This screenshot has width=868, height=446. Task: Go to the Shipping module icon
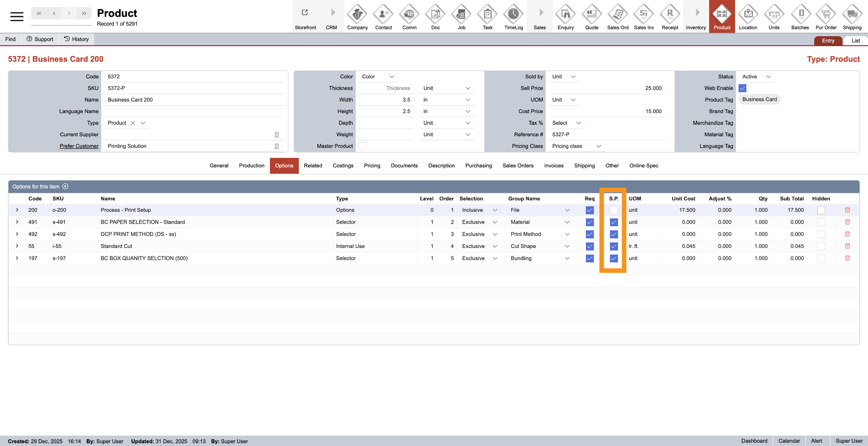[852, 14]
